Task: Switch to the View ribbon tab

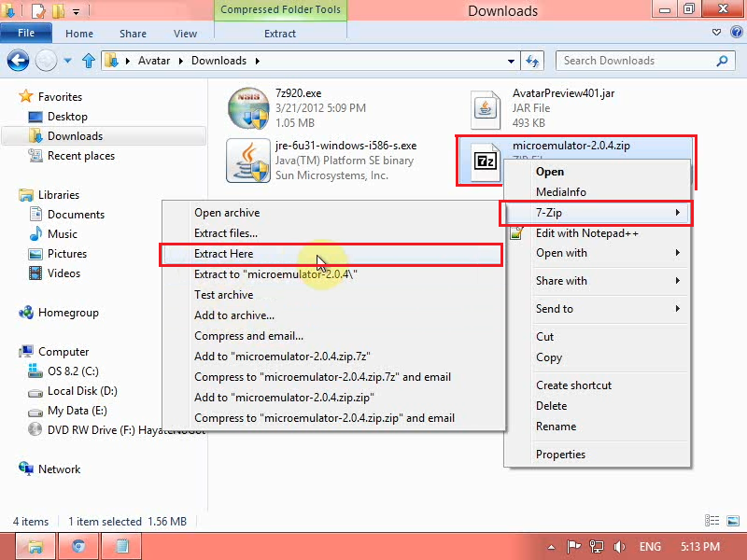Action: pos(185,34)
